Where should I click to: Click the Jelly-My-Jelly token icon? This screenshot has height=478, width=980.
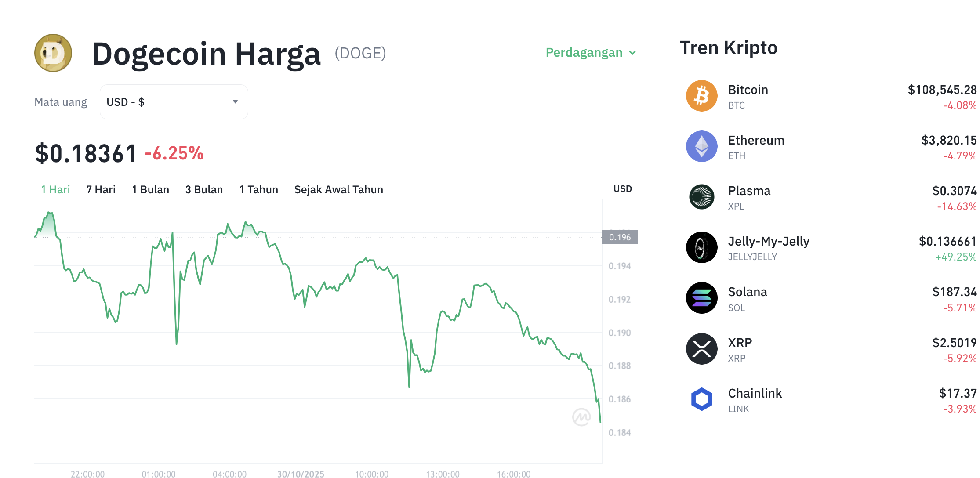pos(701,247)
